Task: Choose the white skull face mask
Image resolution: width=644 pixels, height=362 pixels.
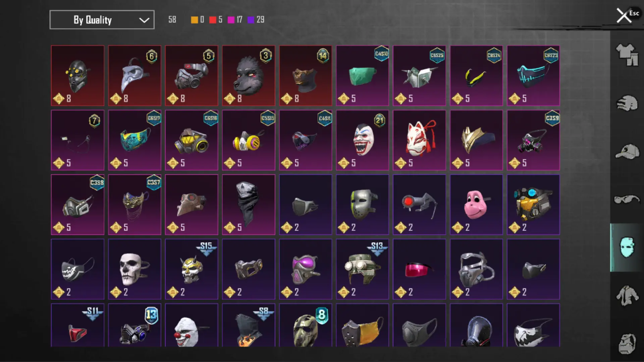Action: tap(135, 269)
